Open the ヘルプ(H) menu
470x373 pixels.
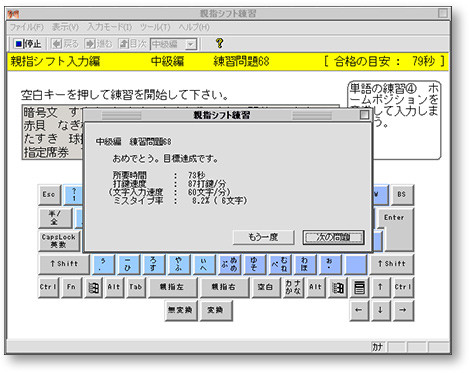point(194,27)
